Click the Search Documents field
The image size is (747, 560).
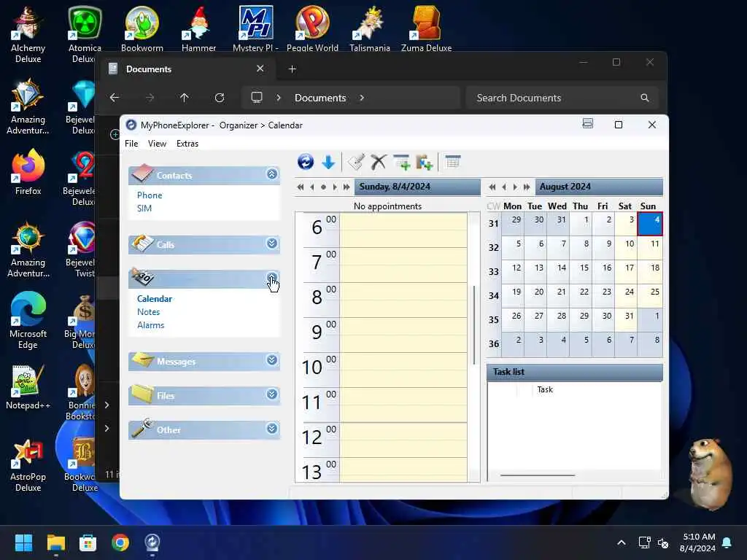(x=562, y=98)
